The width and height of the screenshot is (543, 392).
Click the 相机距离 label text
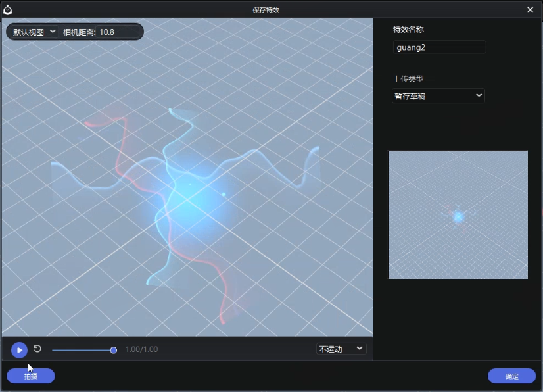79,32
